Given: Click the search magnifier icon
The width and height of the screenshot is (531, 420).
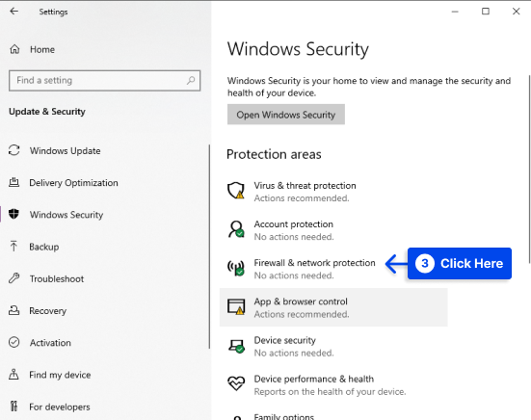Looking at the screenshot, I should click(x=191, y=81).
